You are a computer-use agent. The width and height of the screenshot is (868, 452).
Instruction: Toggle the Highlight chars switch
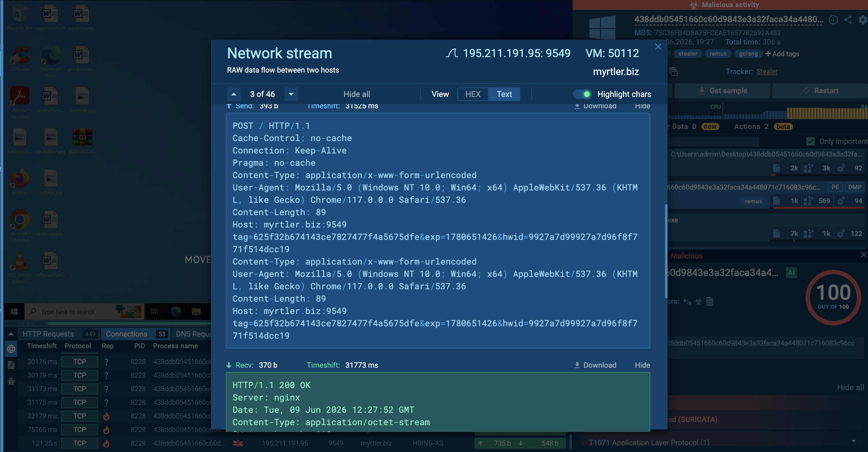tap(582, 94)
